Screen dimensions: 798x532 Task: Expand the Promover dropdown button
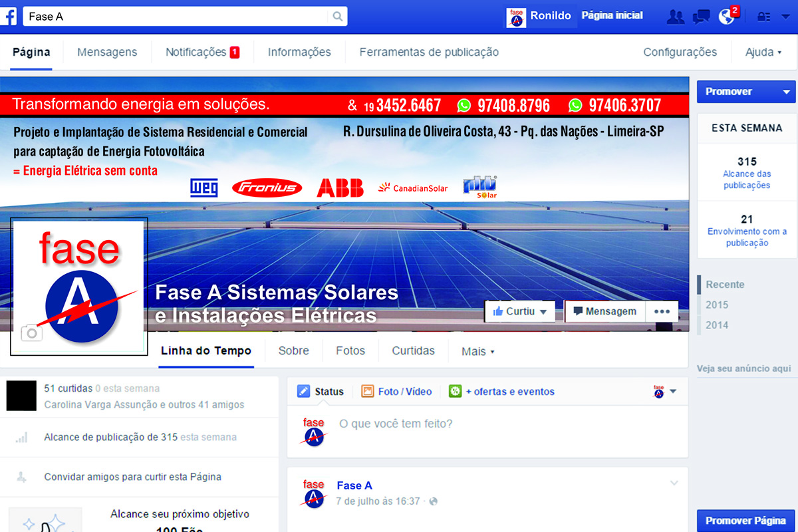[x=787, y=92]
